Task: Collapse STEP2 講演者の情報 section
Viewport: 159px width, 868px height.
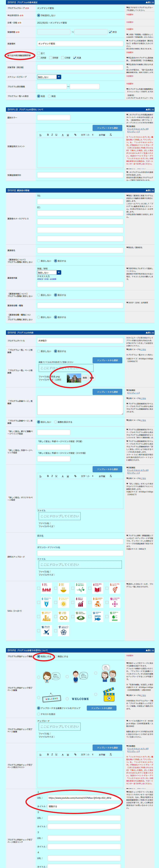Action: [x=150, y=190]
